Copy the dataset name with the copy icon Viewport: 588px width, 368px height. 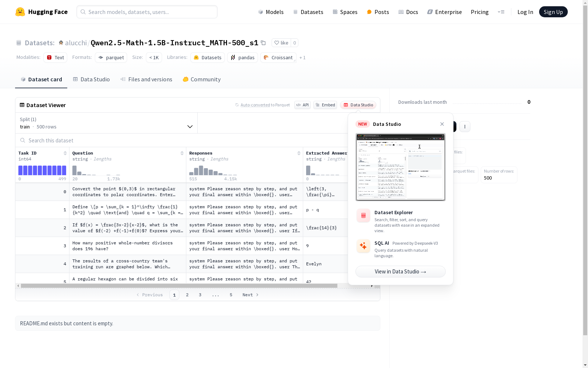pos(263,43)
